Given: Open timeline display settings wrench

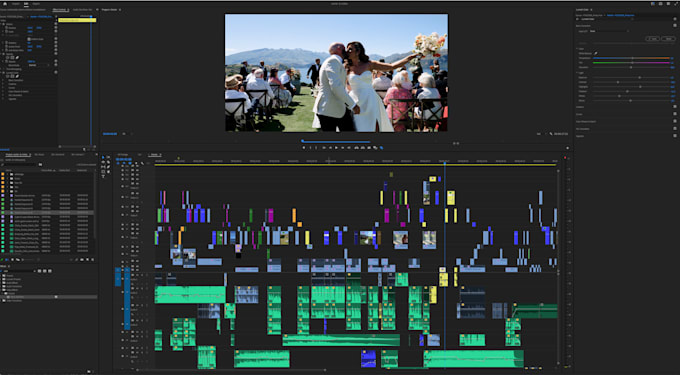Looking at the screenshot, I should pyautogui.click(x=142, y=163).
